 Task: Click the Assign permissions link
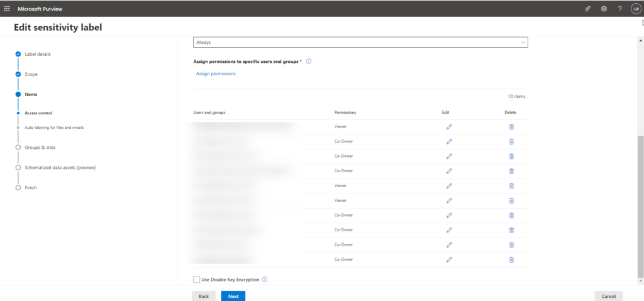pyautogui.click(x=216, y=74)
